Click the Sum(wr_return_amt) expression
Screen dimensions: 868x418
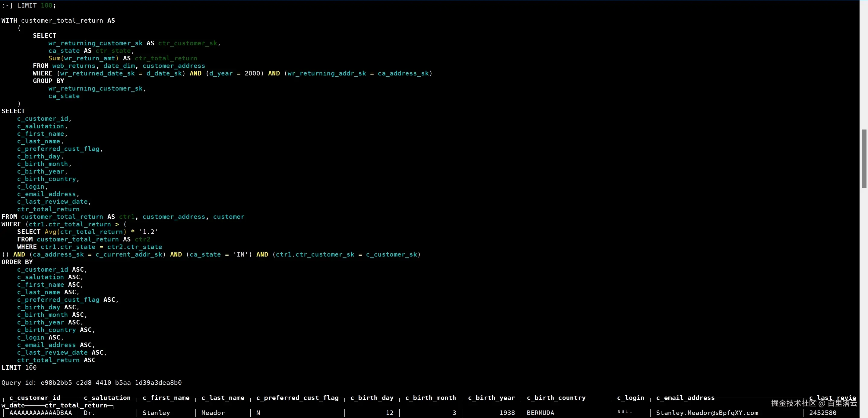tap(83, 58)
